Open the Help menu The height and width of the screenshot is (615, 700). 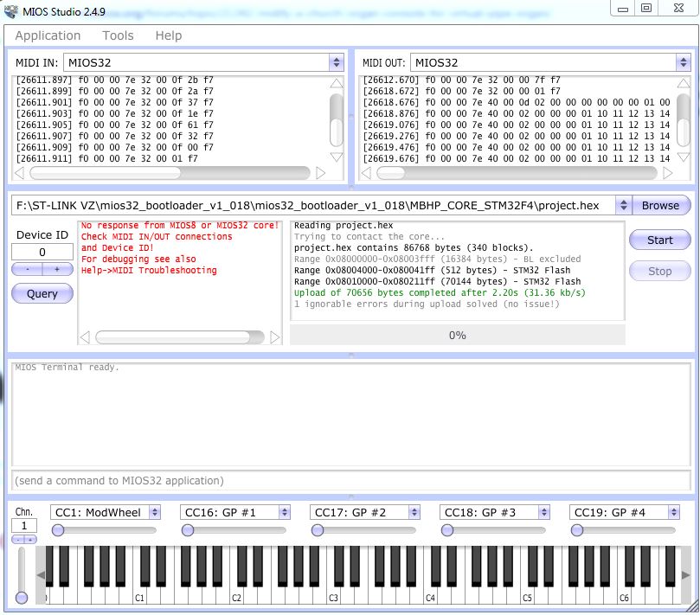[169, 35]
